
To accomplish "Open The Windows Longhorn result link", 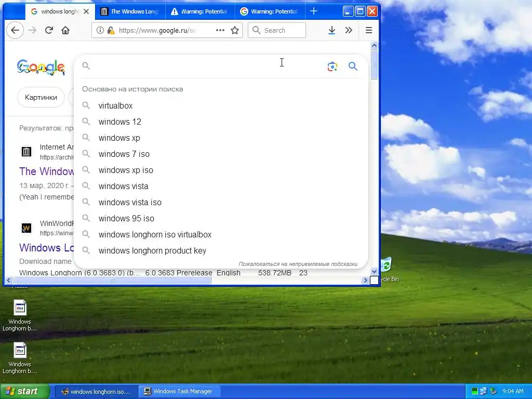I will tap(46, 171).
